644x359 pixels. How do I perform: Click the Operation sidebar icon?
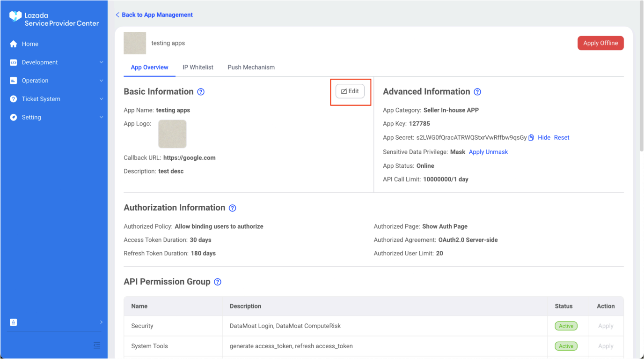[x=14, y=81]
